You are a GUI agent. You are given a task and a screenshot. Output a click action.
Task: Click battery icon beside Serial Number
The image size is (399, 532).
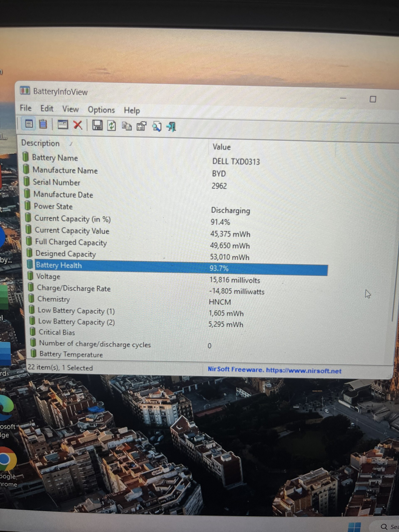coord(26,181)
